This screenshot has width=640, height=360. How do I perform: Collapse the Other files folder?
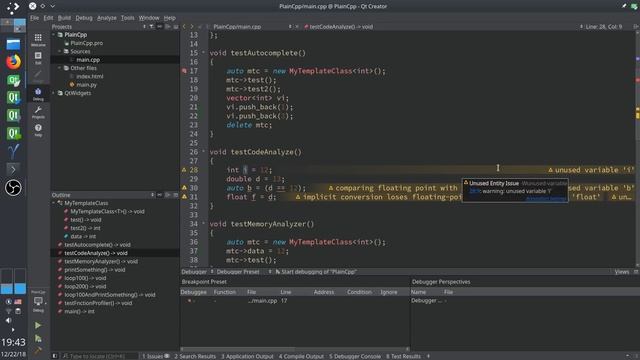tap(60, 68)
